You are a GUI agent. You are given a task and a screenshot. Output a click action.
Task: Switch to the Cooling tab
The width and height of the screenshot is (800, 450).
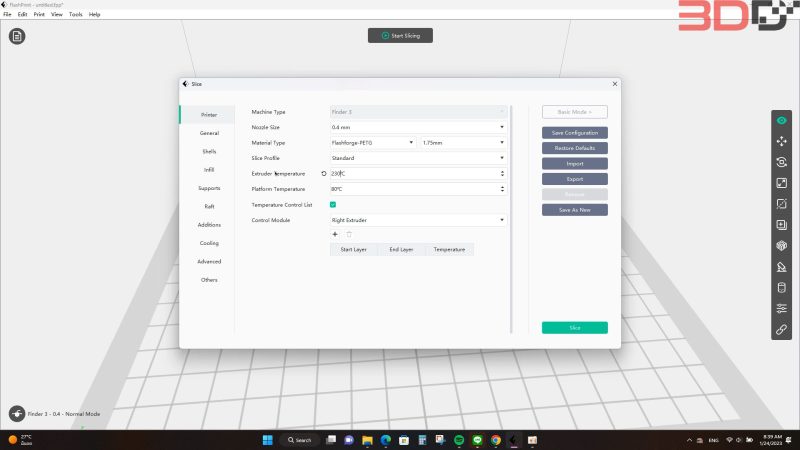point(209,243)
